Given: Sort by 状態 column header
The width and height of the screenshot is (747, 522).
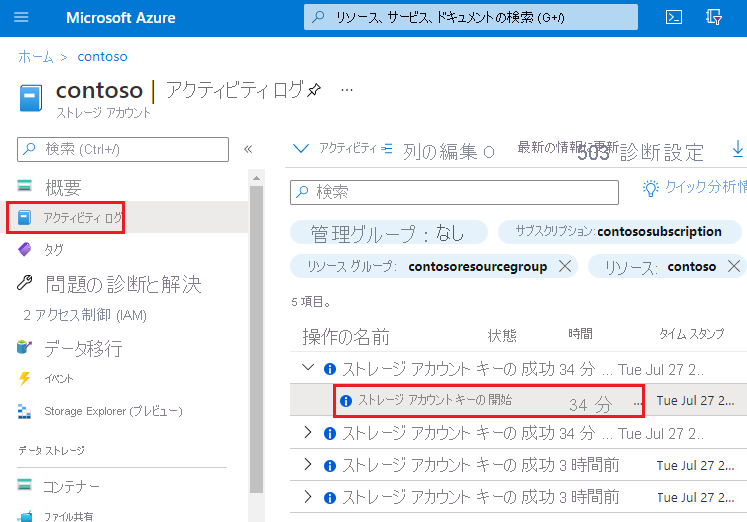Looking at the screenshot, I should coord(502,335).
